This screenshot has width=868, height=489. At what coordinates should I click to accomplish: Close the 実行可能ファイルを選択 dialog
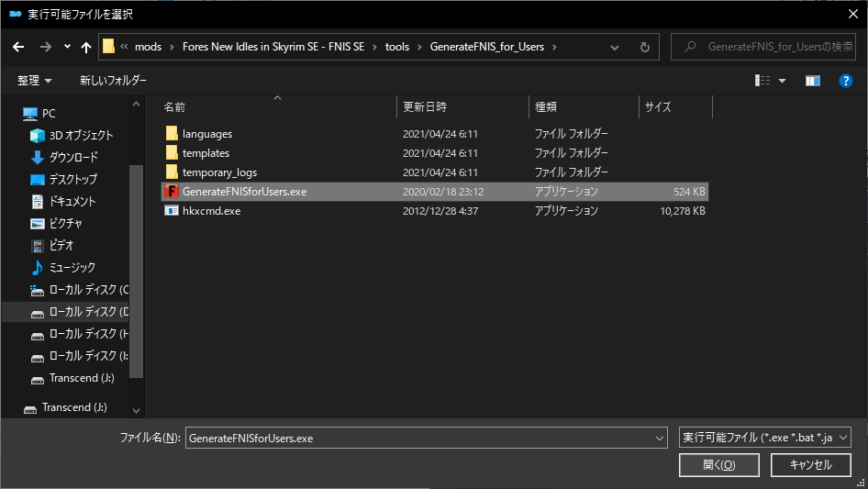[x=853, y=14]
